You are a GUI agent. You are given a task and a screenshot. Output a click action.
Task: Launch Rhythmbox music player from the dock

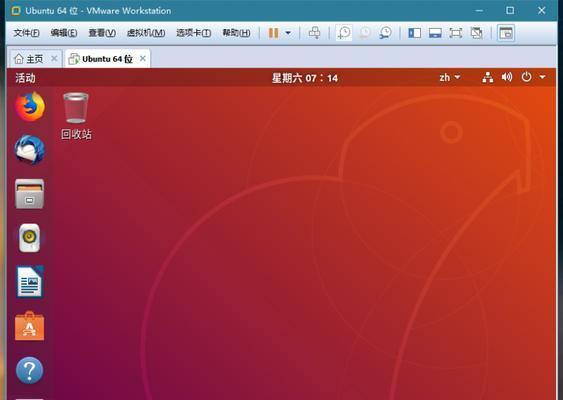pos(29,238)
